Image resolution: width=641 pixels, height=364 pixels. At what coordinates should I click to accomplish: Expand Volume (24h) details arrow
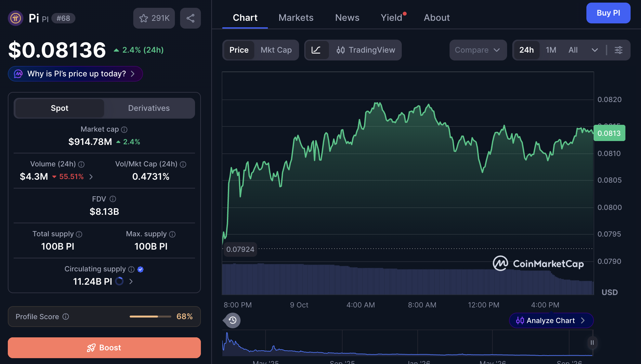91,177
